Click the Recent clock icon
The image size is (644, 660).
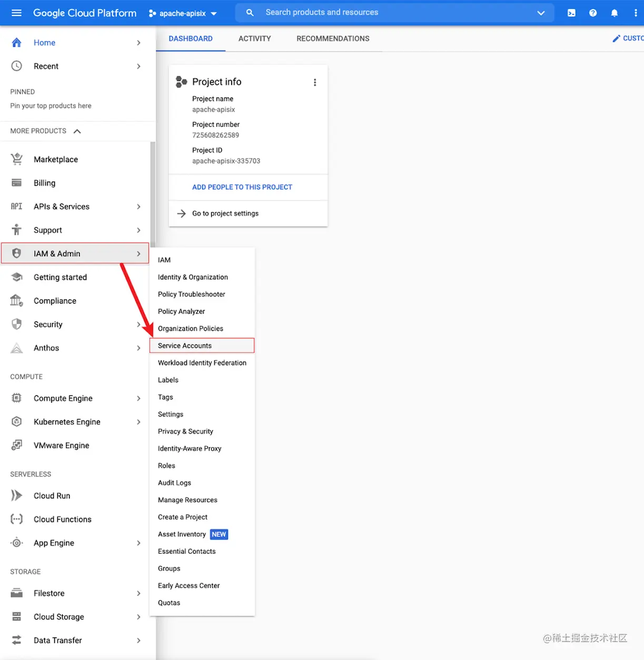17,66
